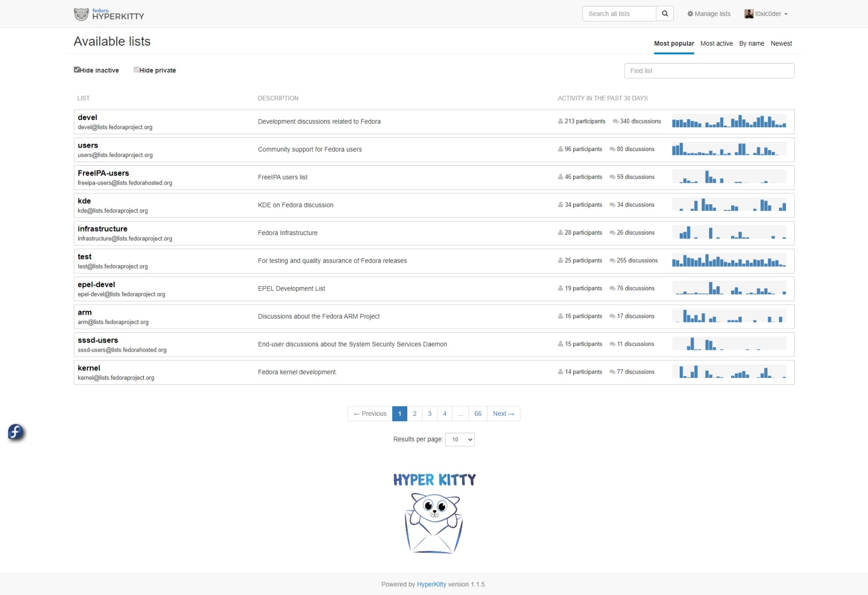Viewport: 868px width, 595px height.
Task: Go to page 4
Action: (445, 414)
